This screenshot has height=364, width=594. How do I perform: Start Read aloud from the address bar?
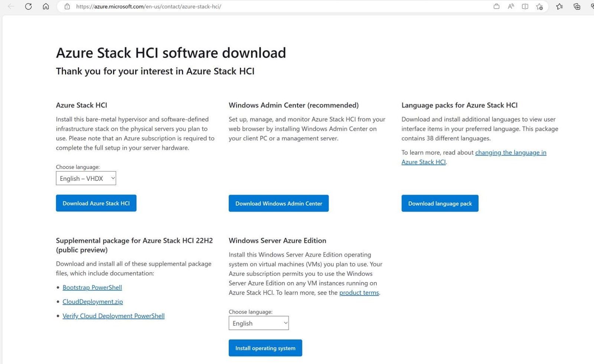click(511, 6)
